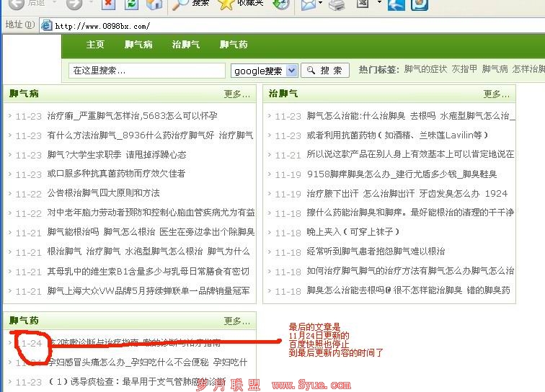Open the Mail envelope toolbar icon
Screen dimensions: 545x392
point(307,4)
